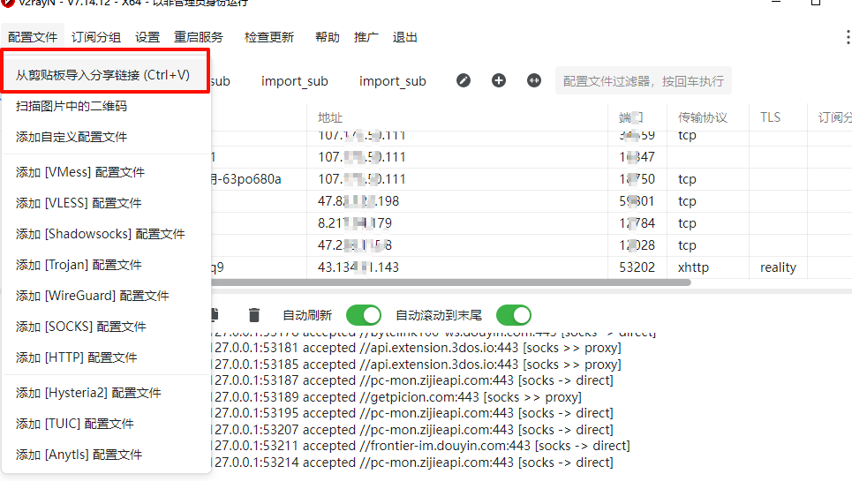Click the 传输协议 column header
Viewport: 852px width, 504px height.
click(x=708, y=117)
